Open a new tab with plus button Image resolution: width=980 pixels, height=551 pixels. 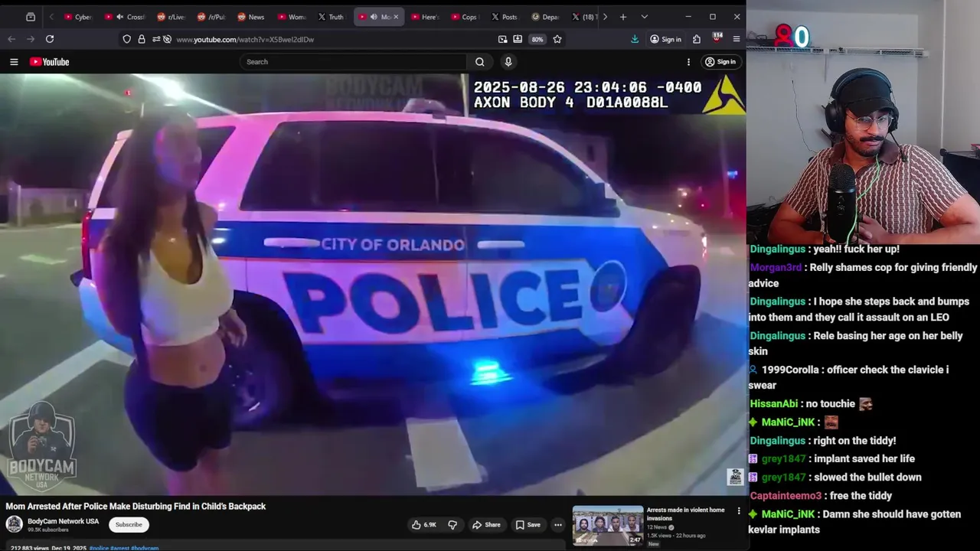(x=623, y=17)
